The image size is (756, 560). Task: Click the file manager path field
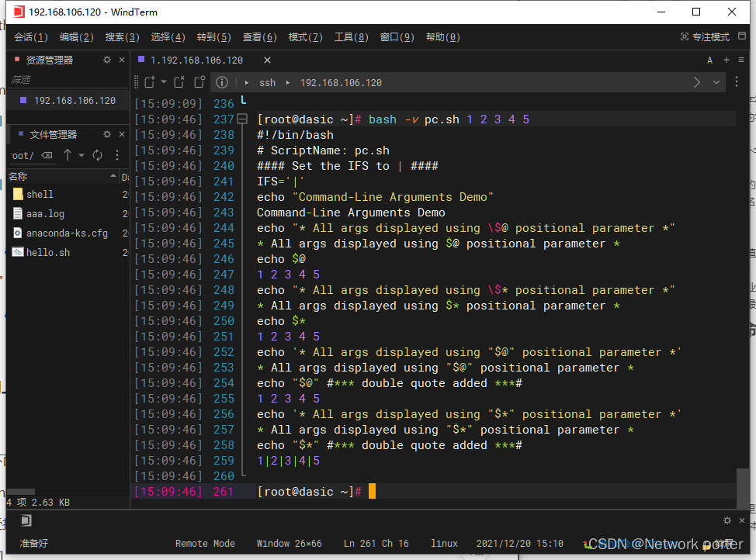pos(24,156)
